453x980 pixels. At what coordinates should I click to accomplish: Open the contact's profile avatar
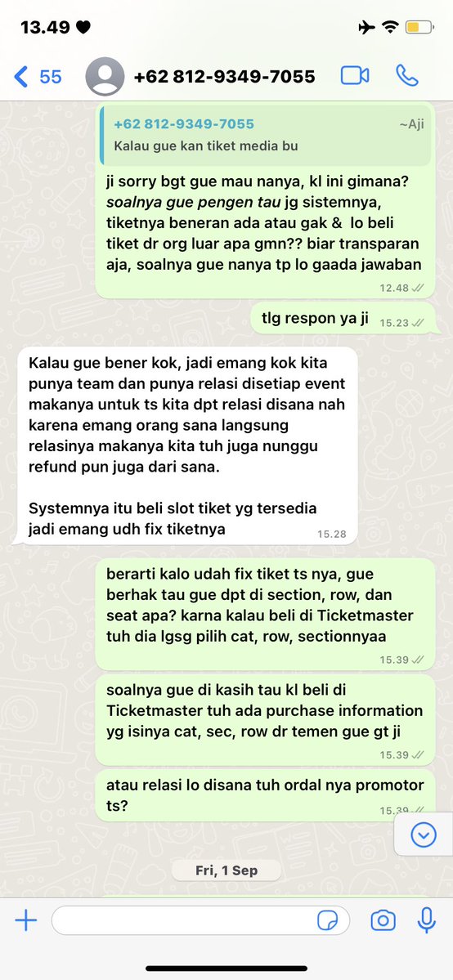click(x=105, y=76)
